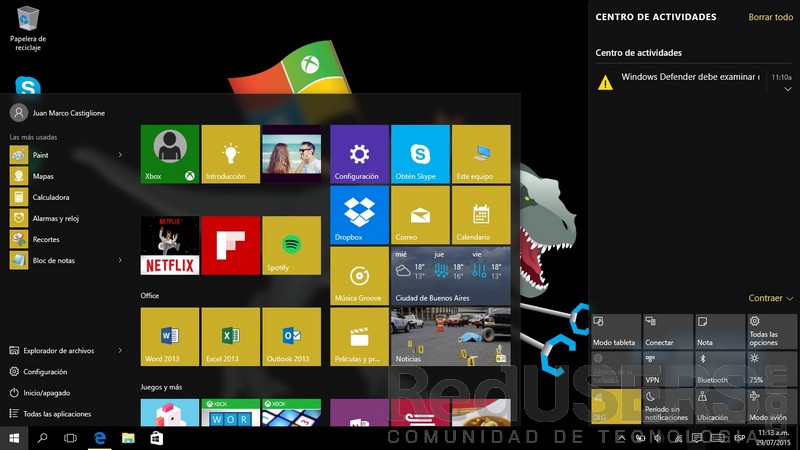Open Microsoft Edge from the taskbar
This screenshot has width=800, height=450.
point(99,438)
